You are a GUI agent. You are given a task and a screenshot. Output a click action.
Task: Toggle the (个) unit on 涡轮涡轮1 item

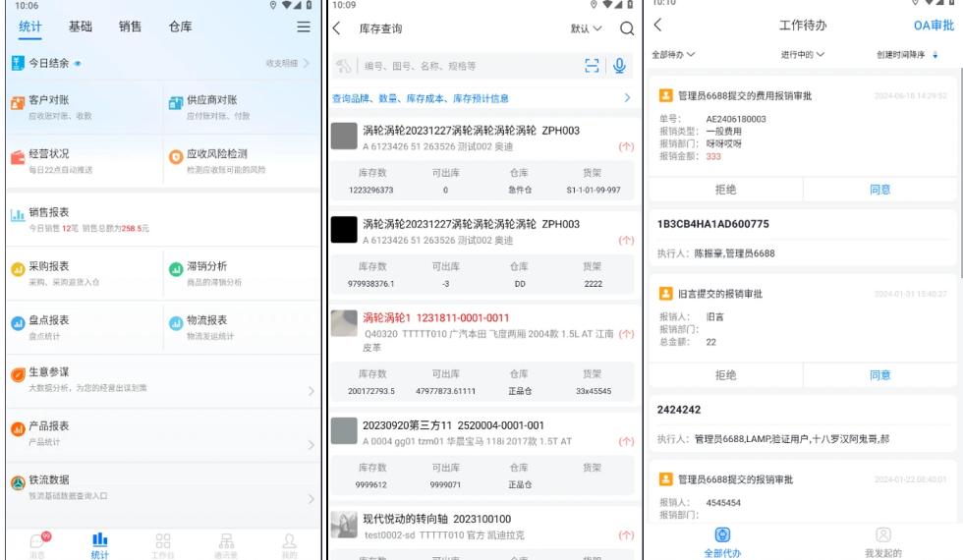pyautogui.click(x=626, y=334)
